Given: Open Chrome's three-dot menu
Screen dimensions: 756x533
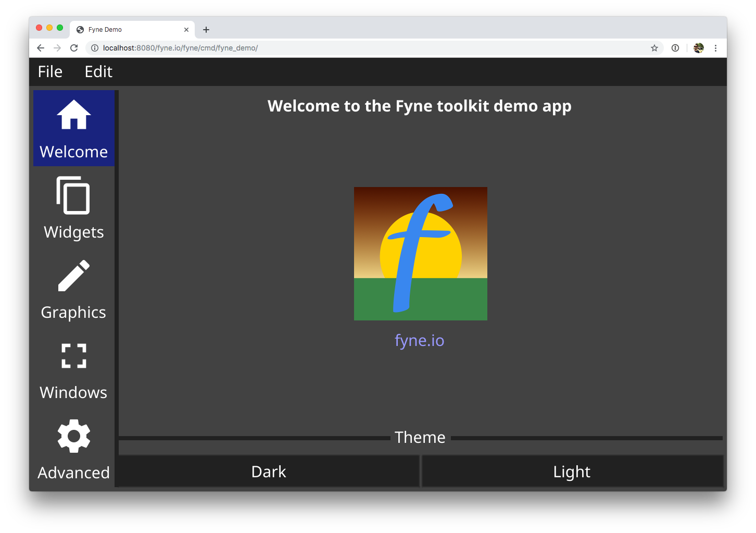Looking at the screenshot, I should click(716, 48).
